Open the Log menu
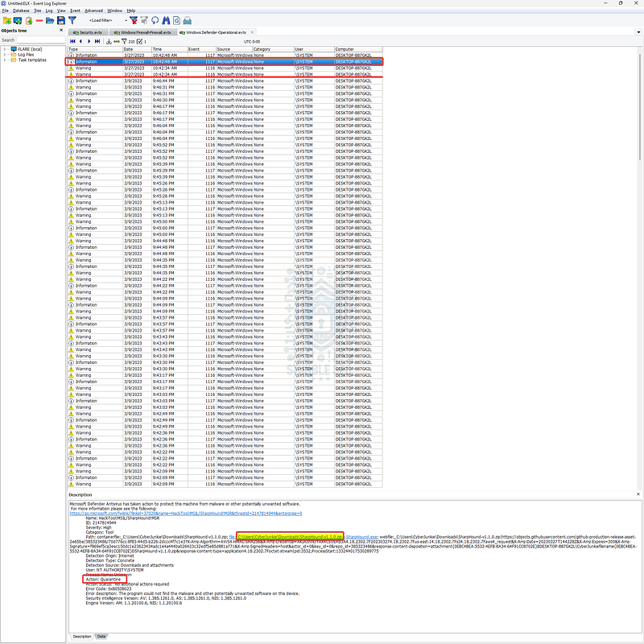The image size is (644, 644). (x=49, y=10)
